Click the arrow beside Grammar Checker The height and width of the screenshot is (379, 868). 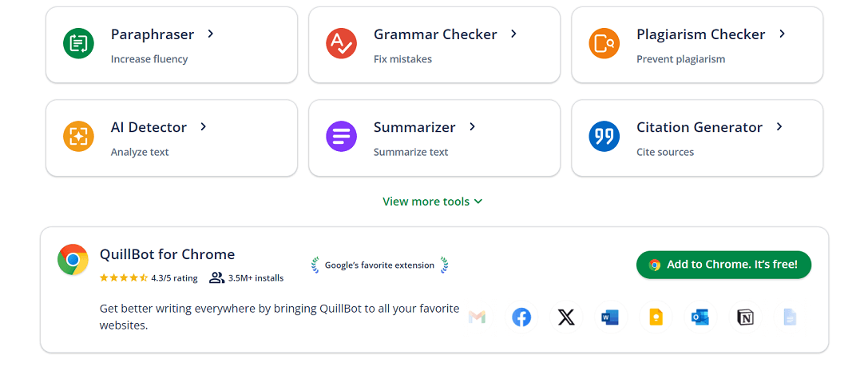513,34
